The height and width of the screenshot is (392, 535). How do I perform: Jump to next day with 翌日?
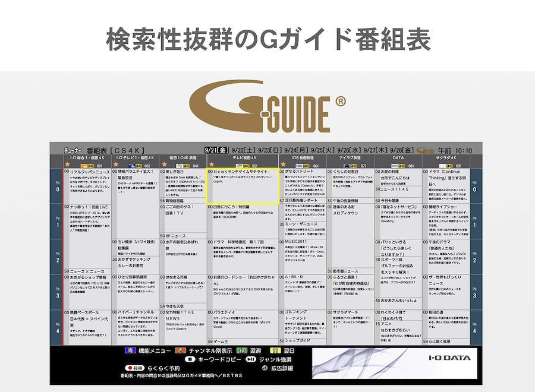(289, 350)
